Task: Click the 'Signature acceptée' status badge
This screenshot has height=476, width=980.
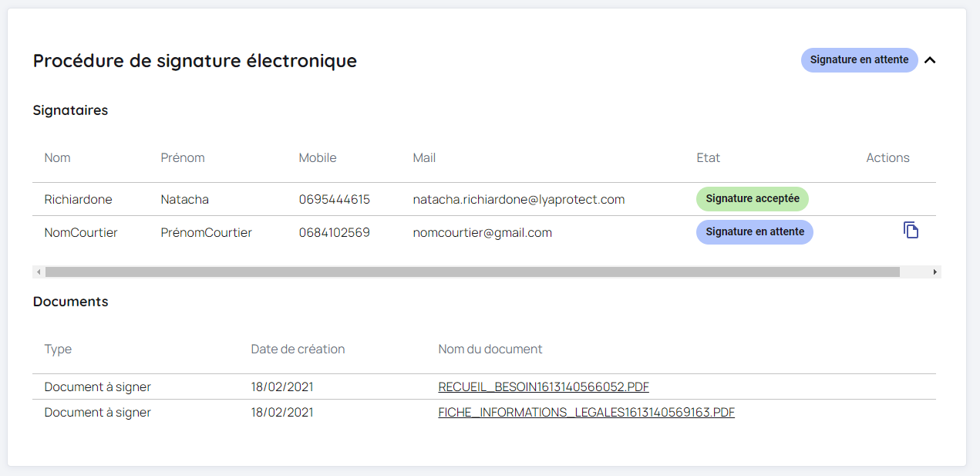Action: (x=752, y=199)
